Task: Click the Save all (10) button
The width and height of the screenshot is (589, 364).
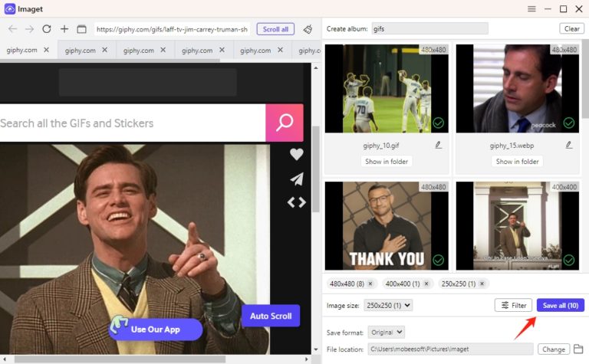Action: pyautogui.click(x=560, y=305)
